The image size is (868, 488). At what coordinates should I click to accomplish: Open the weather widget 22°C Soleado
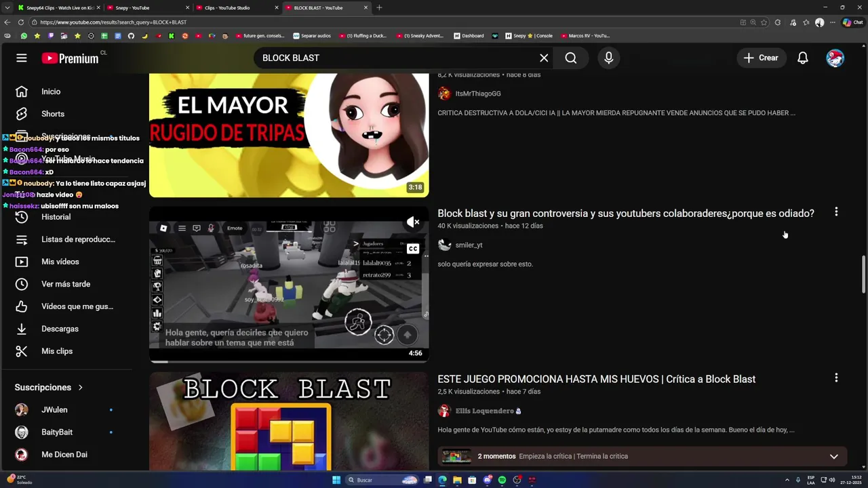(19, 480)
